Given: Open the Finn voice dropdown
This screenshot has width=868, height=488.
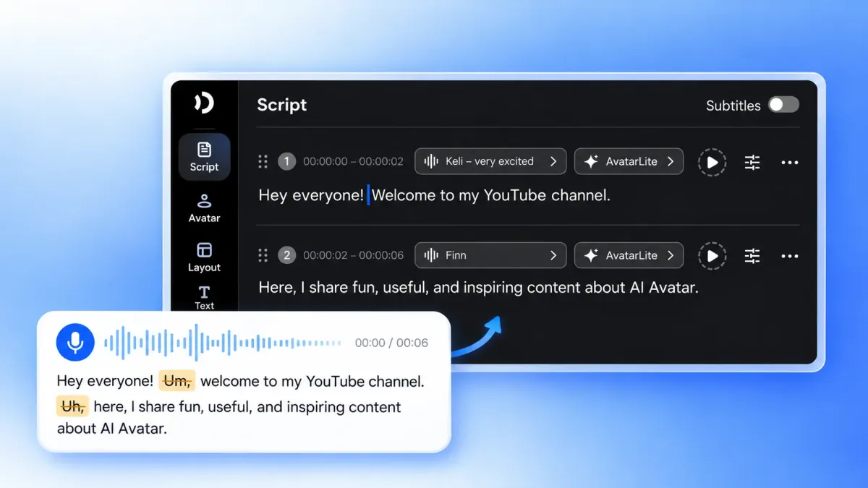Looking at the screenshot, I should point(490,255).
